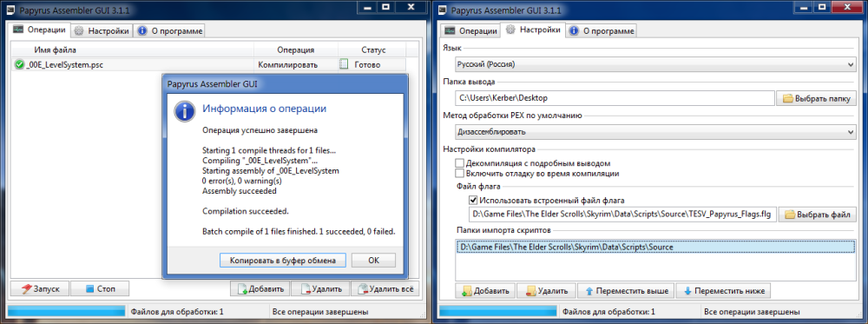
Task: Click Имя файла column header
Action: [54, 50]
